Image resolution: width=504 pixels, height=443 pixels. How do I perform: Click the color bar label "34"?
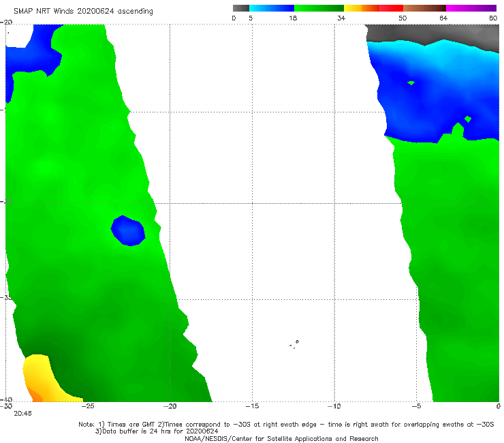click(x=341, y=18)
